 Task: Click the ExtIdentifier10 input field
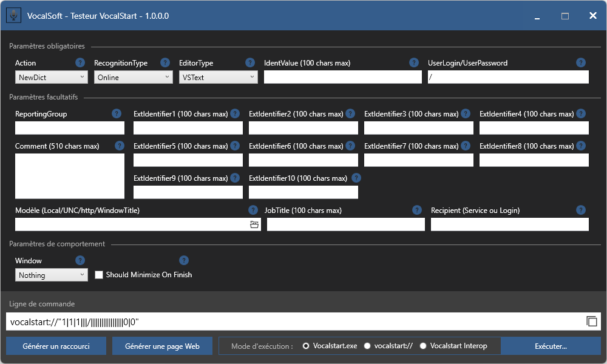[303, 192]
